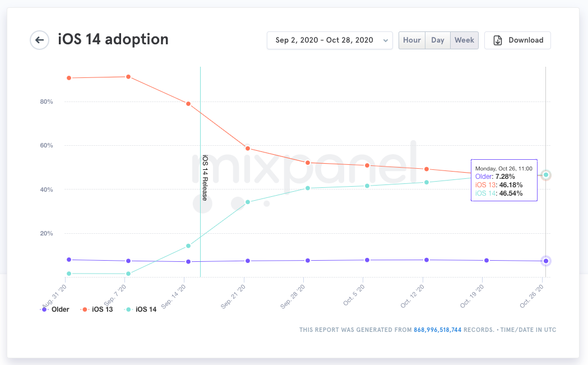Viewport: 588px width, 365px height.
Task: Toggle the Older series in legend
Action: (x=56, y=309)
